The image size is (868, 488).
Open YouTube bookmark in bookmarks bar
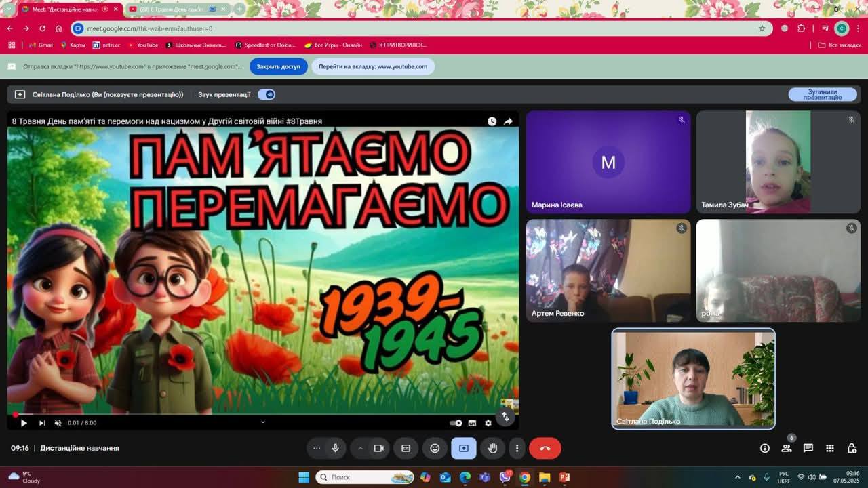click(143, 45)
